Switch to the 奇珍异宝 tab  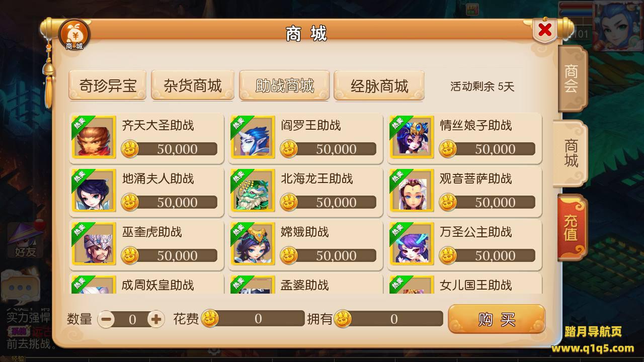108,85
